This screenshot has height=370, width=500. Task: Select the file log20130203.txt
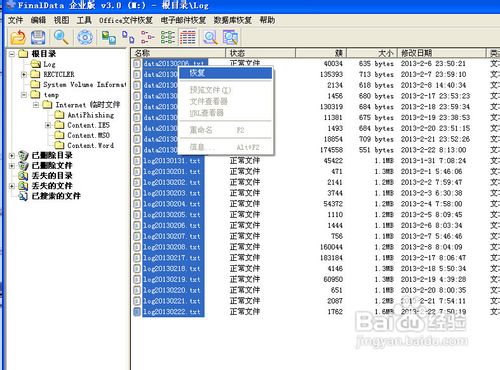172,193
